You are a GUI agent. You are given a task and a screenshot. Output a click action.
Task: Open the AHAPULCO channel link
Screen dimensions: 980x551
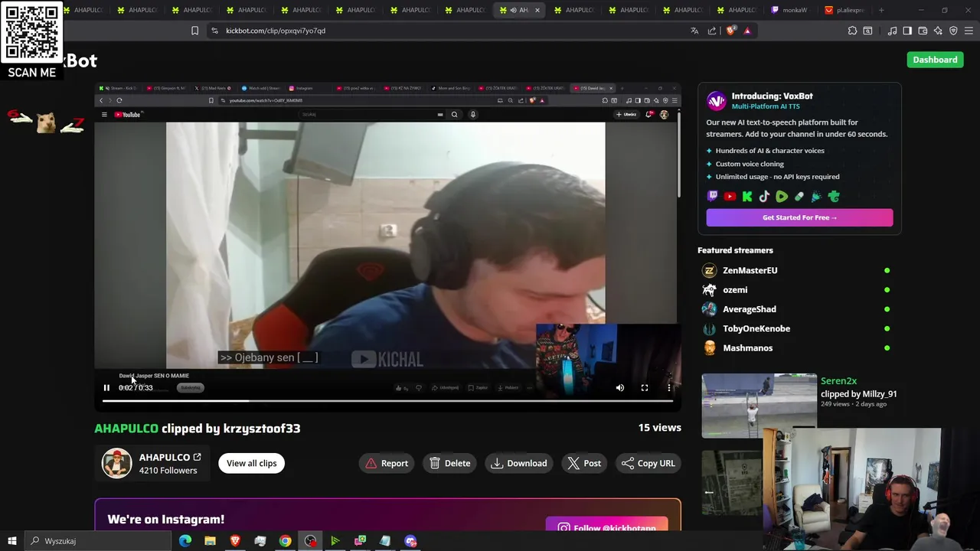tap(170, 457)
